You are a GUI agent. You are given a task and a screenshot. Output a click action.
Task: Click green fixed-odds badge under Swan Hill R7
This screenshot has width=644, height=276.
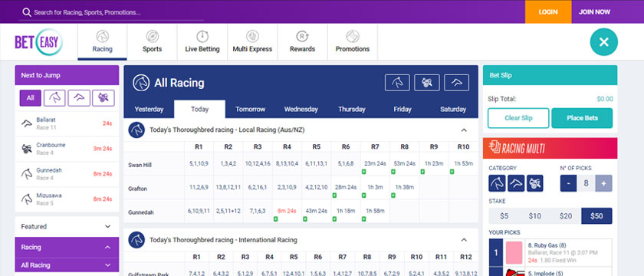(x=364, y=172)
